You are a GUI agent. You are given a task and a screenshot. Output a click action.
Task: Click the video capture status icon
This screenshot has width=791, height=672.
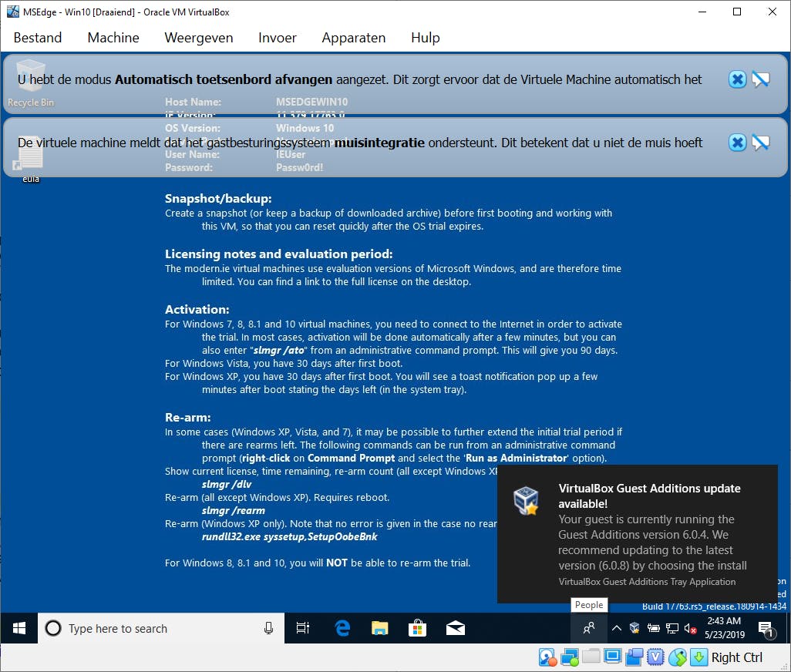pos(634,657)
